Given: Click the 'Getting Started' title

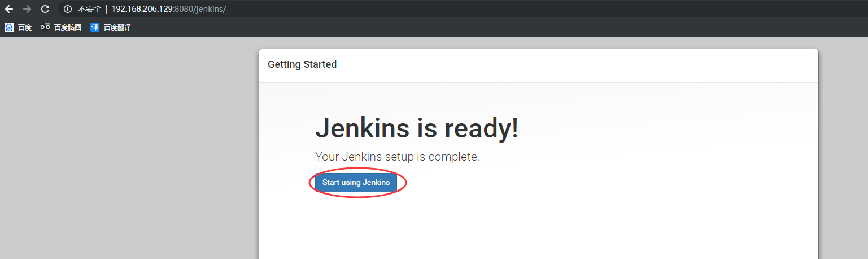Looking at the screenshot, I should point(302,64).
